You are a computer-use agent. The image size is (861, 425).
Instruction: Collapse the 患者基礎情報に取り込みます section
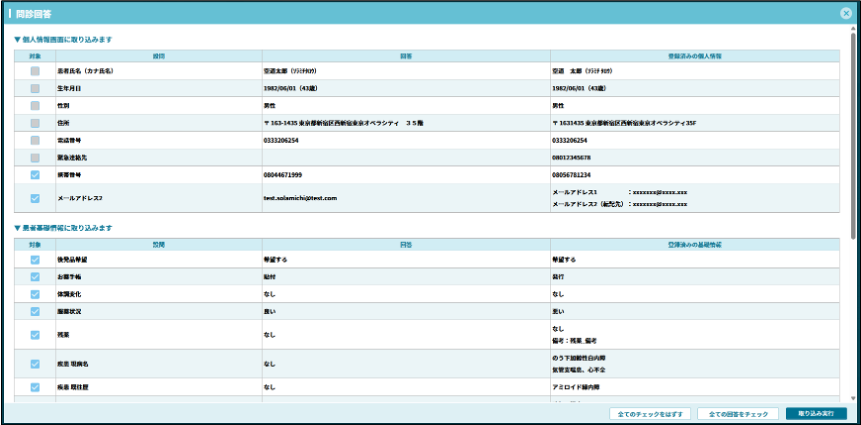17,228
